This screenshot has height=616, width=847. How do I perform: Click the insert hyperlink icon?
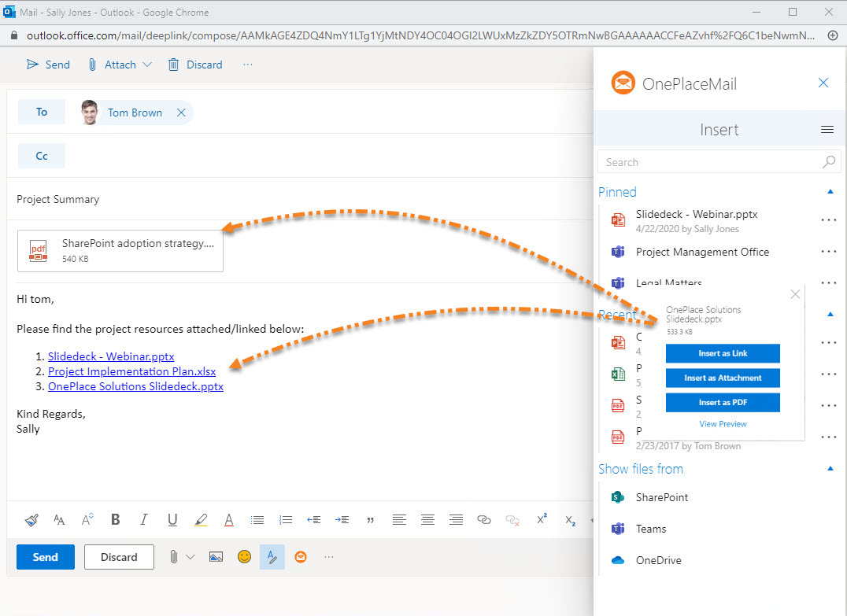tap(484, 519)
